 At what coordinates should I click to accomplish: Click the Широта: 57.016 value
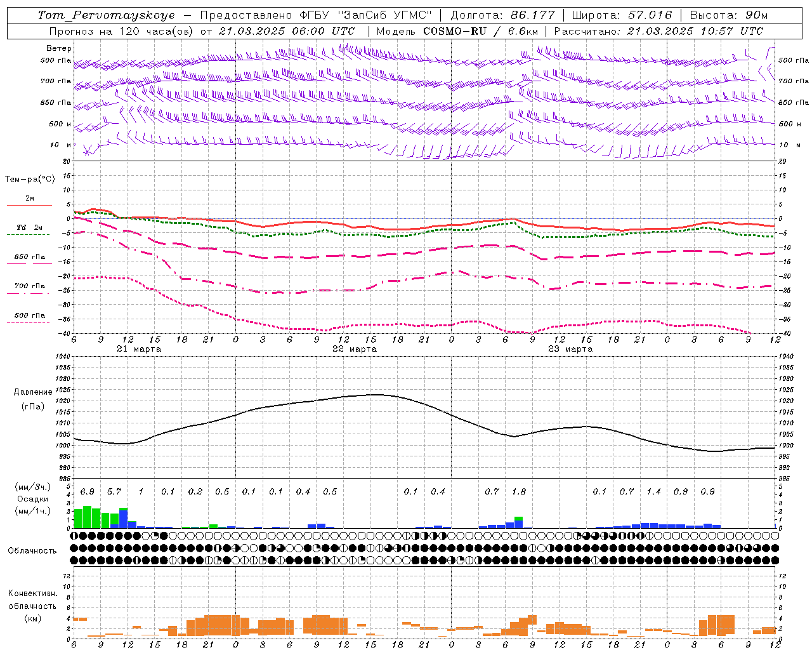(622, 15)
